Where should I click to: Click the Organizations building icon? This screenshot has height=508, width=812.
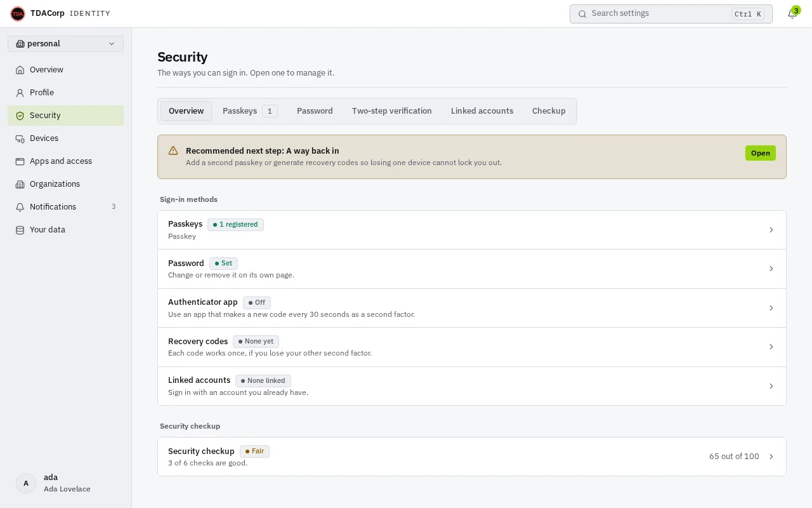[x=20, y=184]
